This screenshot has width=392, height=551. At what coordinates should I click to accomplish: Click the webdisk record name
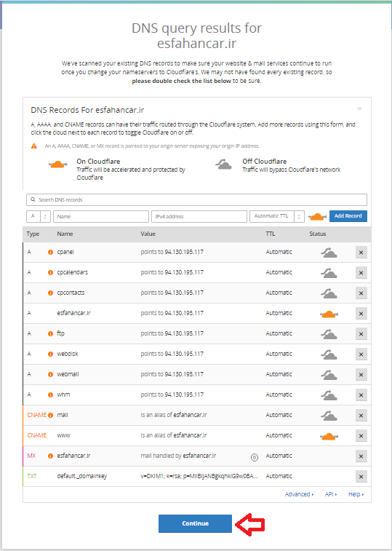click(x=68, y=354)
